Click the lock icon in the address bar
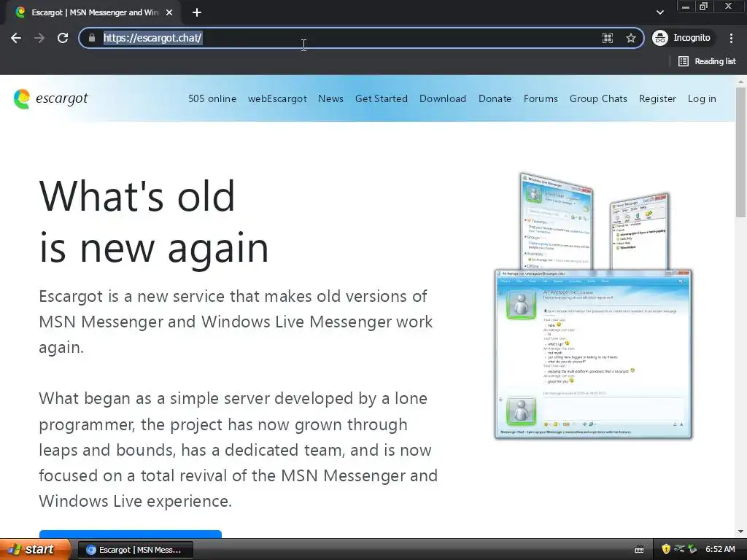This screenshot has width=747, height=560. pyautogui.click(x=92, y=38)
